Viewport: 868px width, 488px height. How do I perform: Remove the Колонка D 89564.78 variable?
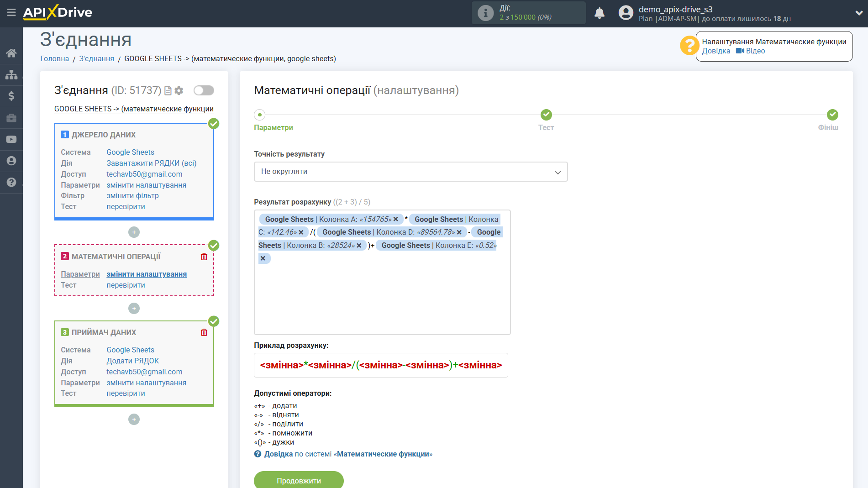tap(459, 232)
